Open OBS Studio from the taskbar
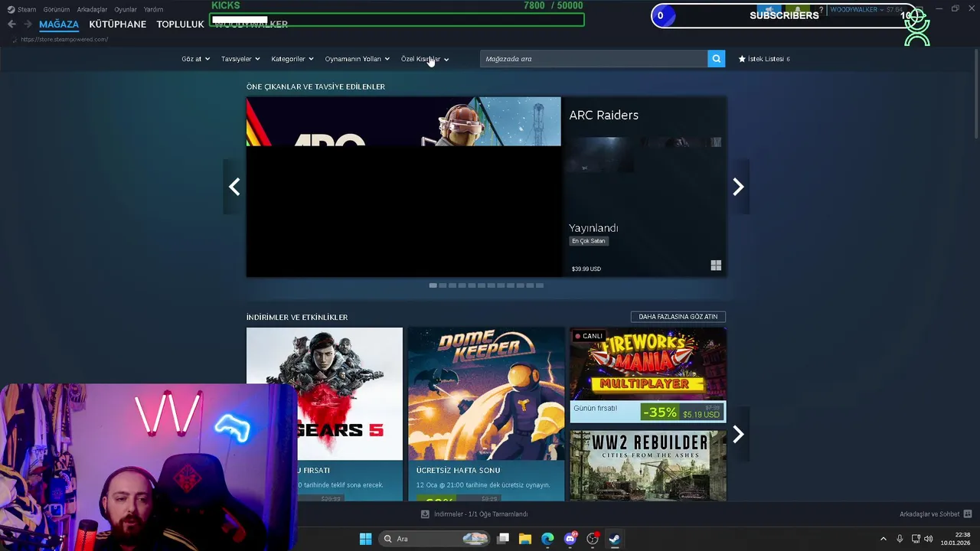Image resolution: width=980 pixels, height=551 pixels. click(x=593, y=539)
